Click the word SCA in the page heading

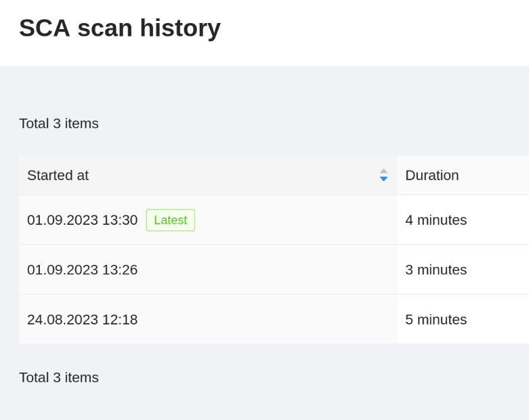point(43,28)
